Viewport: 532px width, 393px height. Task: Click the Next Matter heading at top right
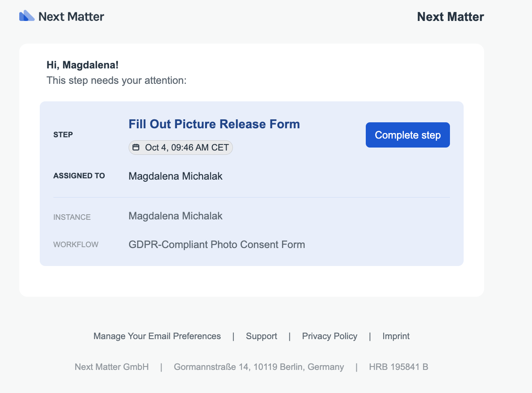coord(450,17)
